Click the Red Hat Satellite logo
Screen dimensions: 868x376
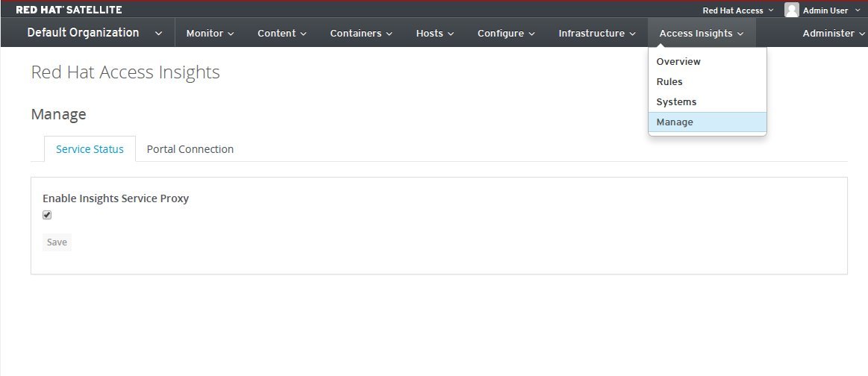click(x=69, y=10)
